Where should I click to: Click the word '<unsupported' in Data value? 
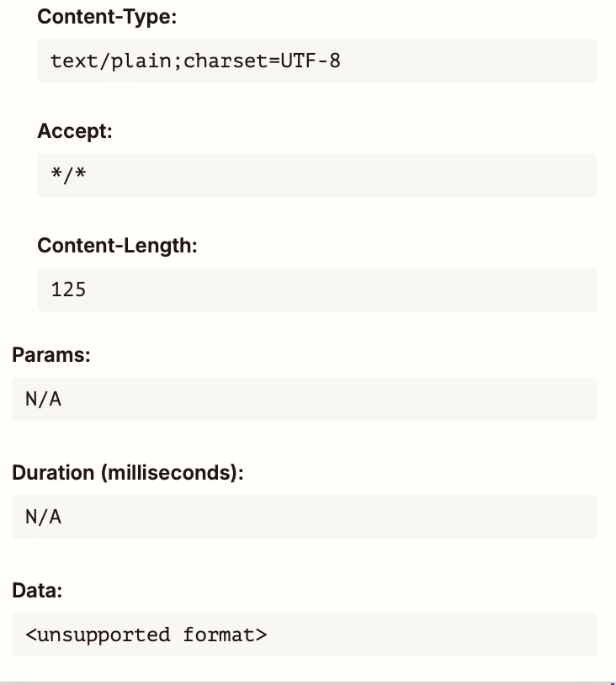[98, 635]
